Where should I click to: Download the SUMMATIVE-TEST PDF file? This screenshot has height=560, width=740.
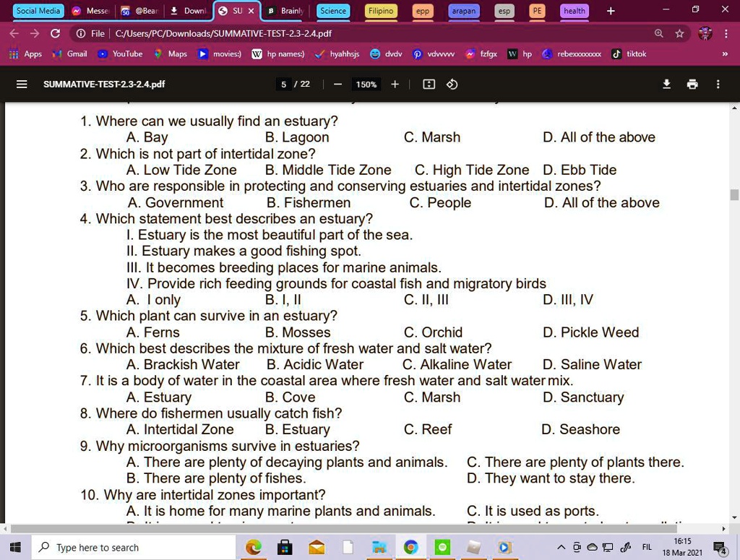tap(666, 84)
